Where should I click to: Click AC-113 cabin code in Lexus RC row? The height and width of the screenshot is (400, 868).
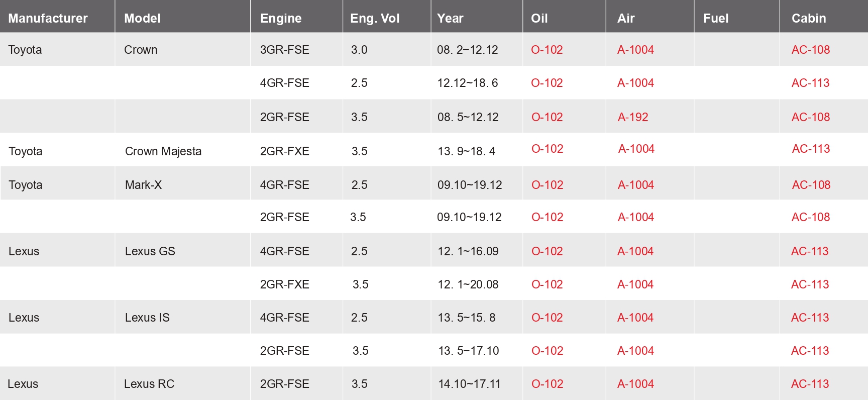click(810, 384)
